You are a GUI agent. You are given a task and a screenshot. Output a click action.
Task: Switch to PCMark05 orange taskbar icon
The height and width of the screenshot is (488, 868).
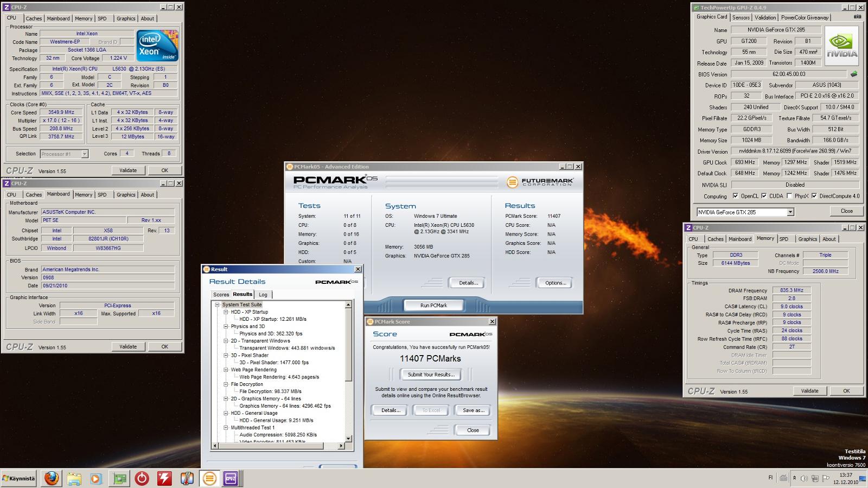pos(209,478)
